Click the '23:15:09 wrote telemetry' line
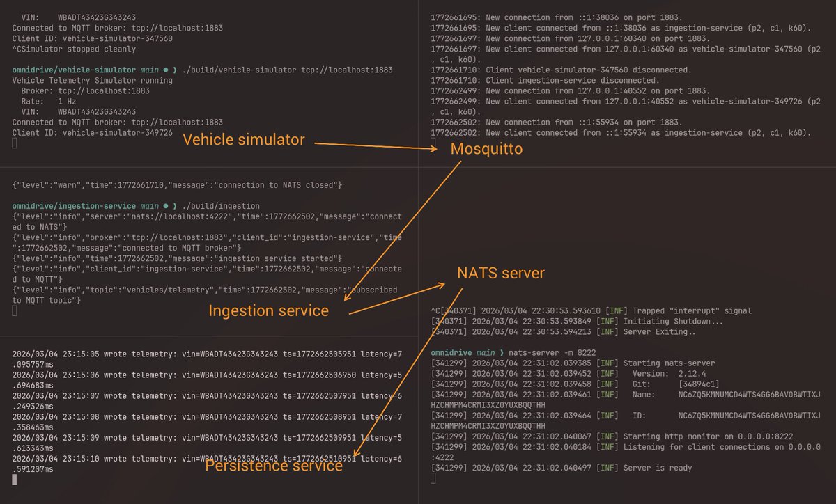 pyautogui.click(x=207, y=442)
